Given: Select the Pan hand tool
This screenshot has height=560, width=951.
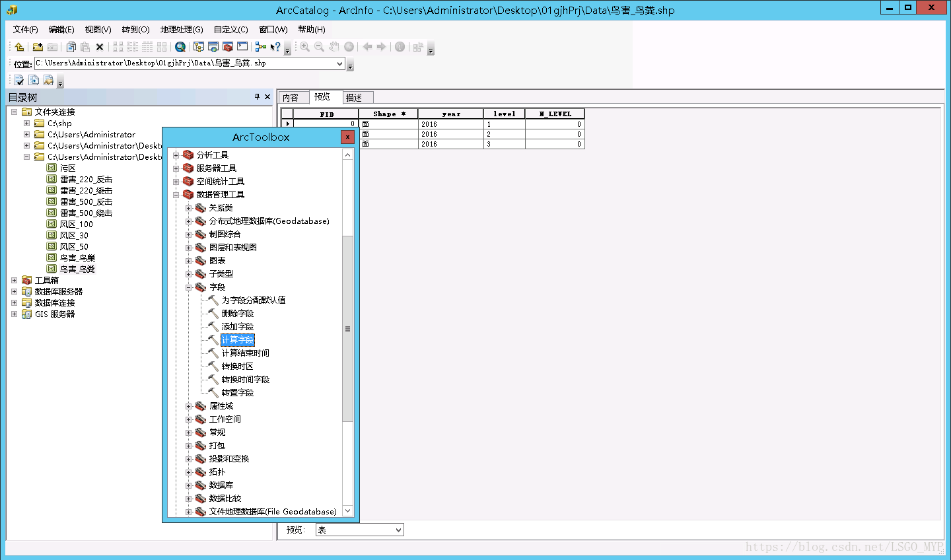Looking at the screenshot, I should click(334, 47).
